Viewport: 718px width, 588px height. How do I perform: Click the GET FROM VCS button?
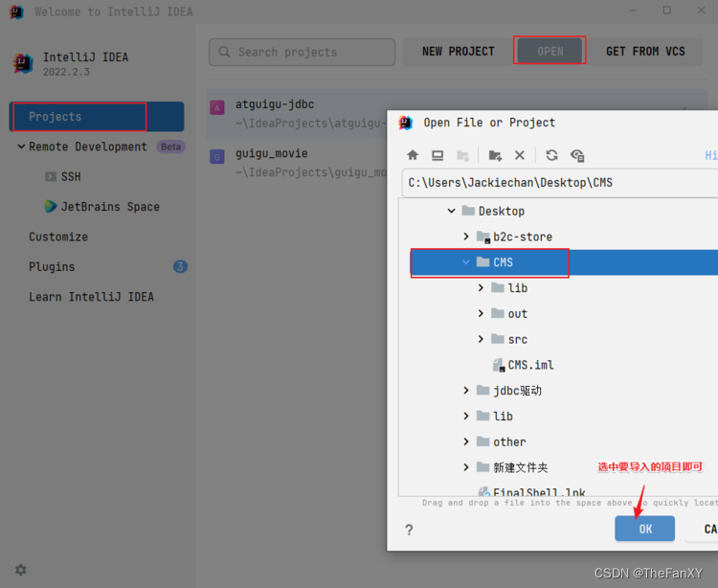tap(645, 52)
